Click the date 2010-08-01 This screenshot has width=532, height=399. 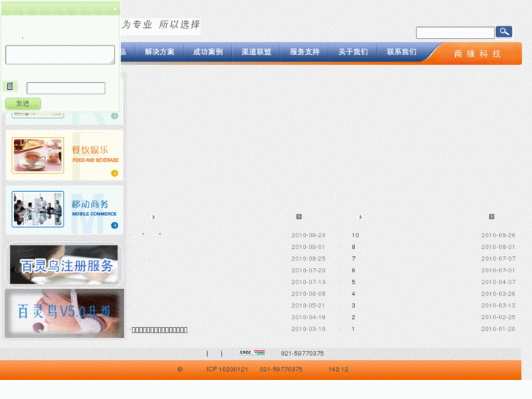point(498,247)
